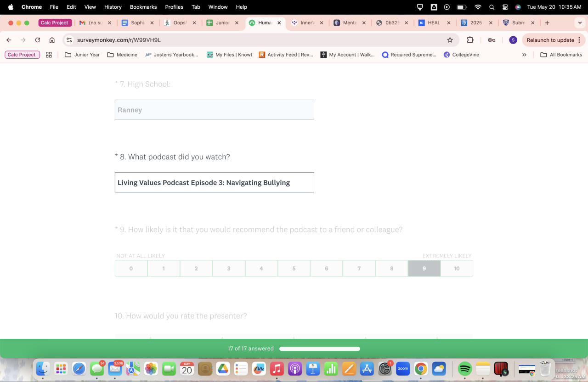588x382 pixels.
Task: Select rating 9 on recommendation scale
Action: pyautogui.click(x=424, y=269)
